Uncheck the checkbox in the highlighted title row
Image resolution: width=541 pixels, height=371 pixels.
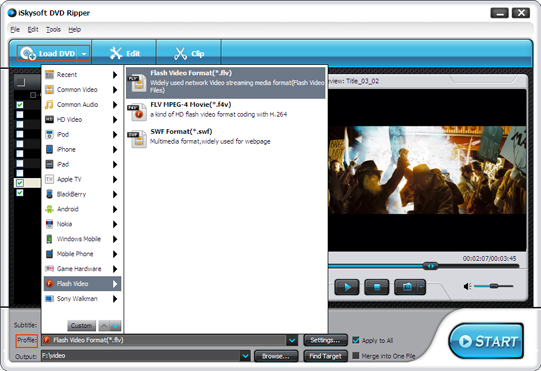click(20, 183)
